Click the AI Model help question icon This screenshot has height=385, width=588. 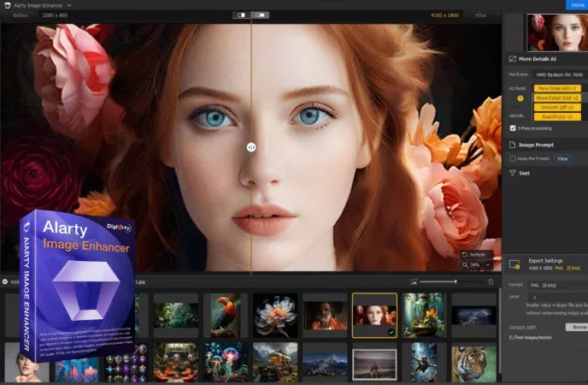[520, 98]
